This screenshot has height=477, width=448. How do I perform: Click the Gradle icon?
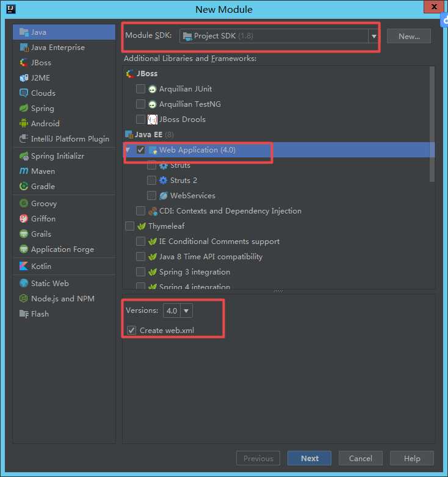click(x=24, y=187)
